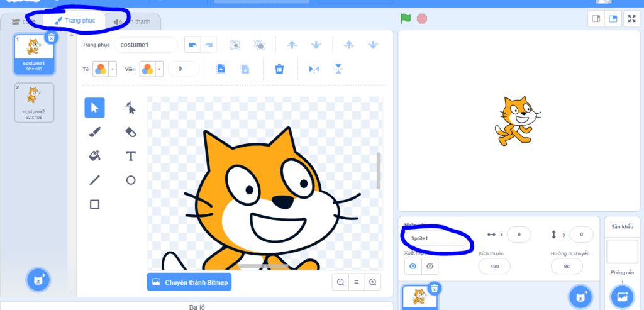Choose the Text tool

pyautogui.click(x=131, y=156)
